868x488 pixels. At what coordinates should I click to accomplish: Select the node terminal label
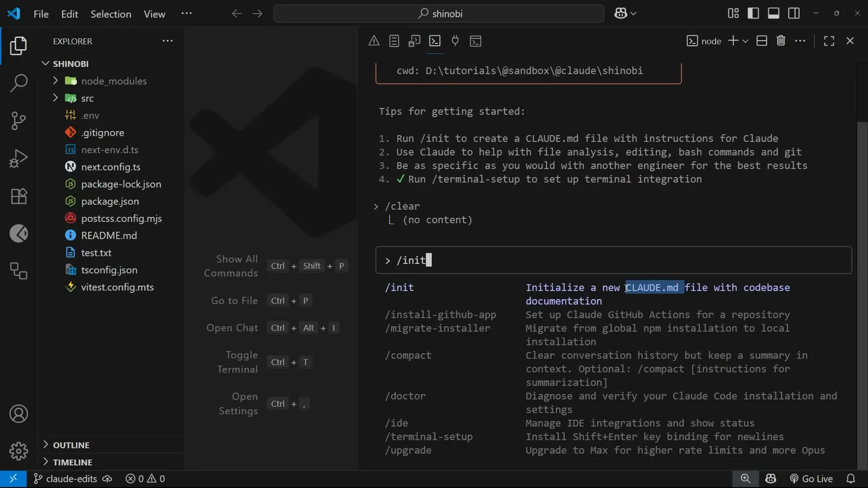[x=704, y=41]
